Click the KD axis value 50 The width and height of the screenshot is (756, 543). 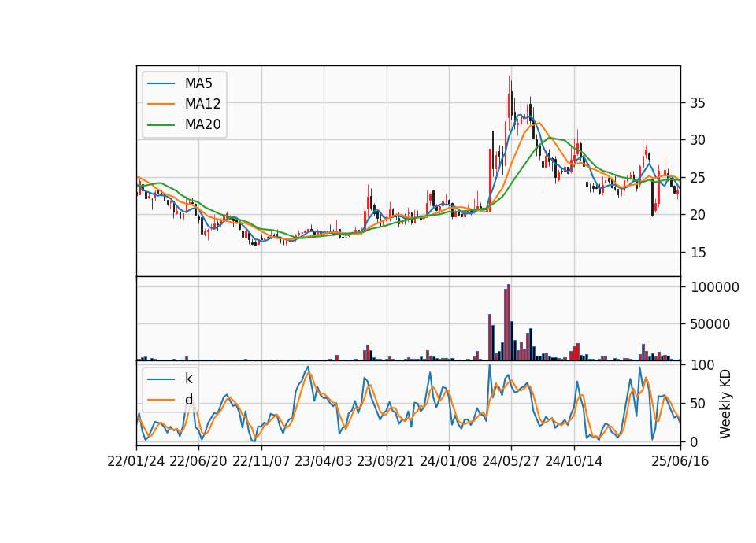click(699, 403)
